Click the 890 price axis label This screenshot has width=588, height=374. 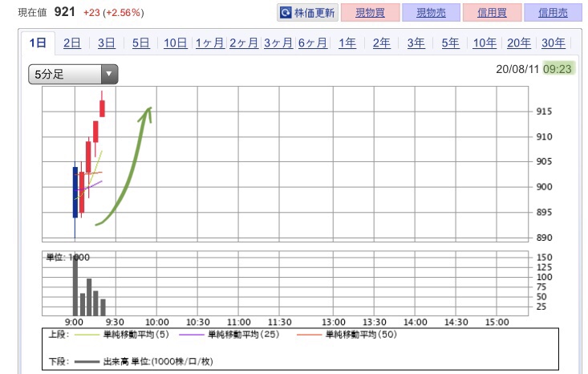point(544,238)
